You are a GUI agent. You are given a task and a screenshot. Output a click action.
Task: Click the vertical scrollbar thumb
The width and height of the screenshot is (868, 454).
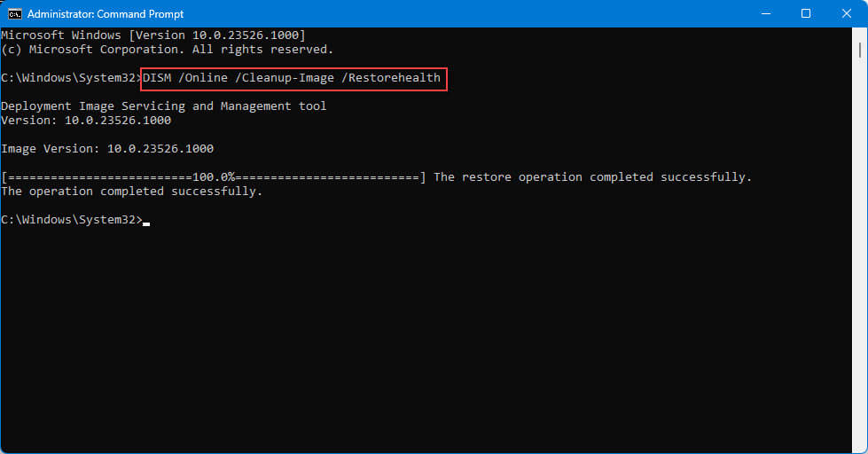pyautogui.click(x=860, y=50)
